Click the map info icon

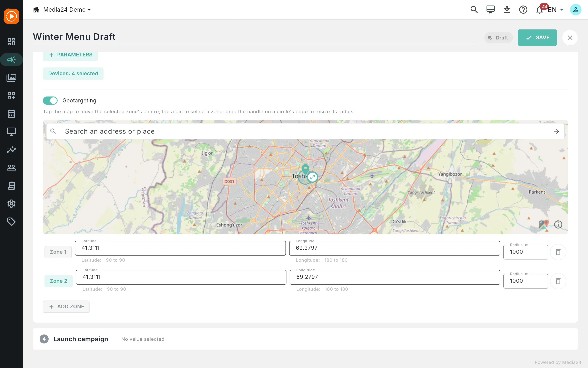coord(558,224)
